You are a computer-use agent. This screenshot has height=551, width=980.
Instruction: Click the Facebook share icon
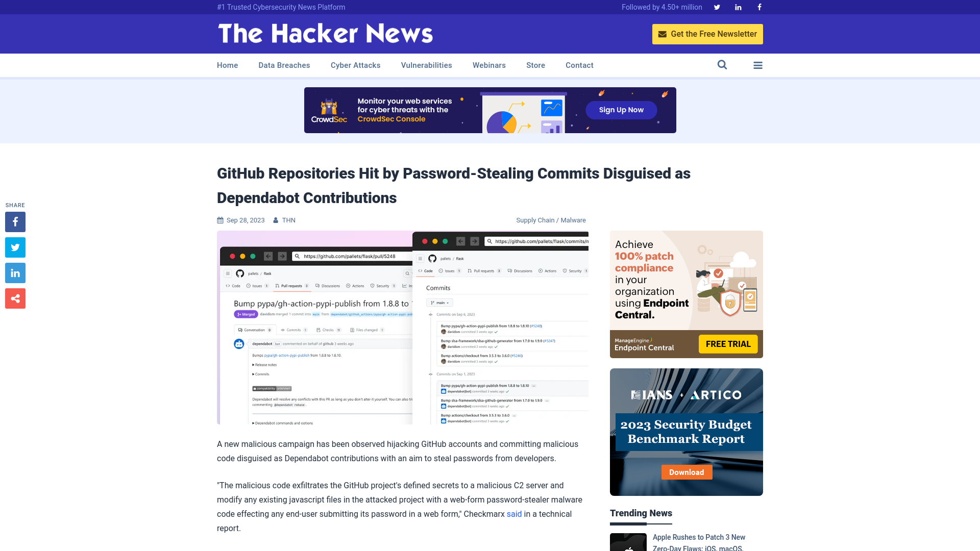tap(15, 221)
